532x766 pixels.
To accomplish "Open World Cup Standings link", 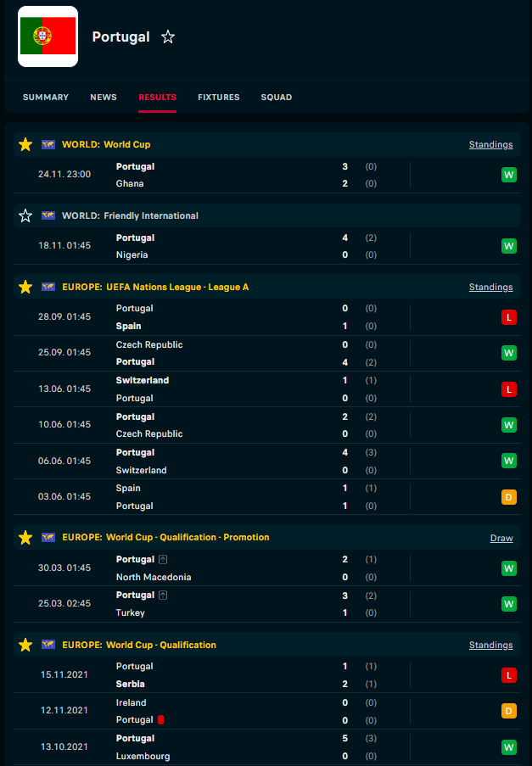I will pos(490,144).
